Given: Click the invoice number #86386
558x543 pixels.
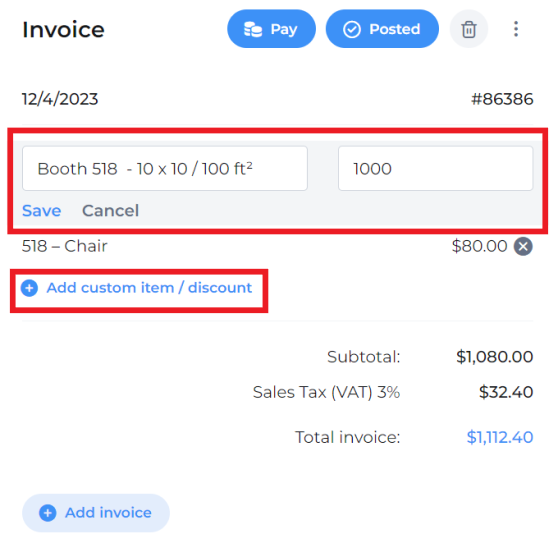Looking at the screenshot, I should point(502,99).
